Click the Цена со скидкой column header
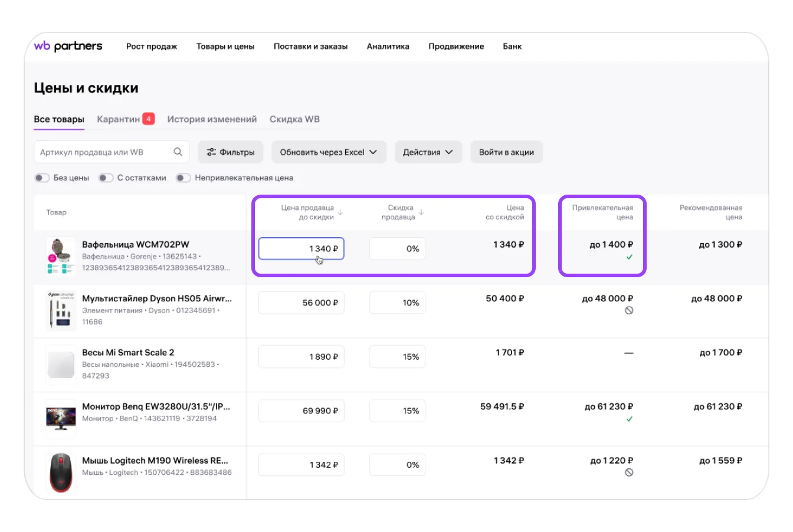This screenshot has height=532, width=793. coord(504,212)
